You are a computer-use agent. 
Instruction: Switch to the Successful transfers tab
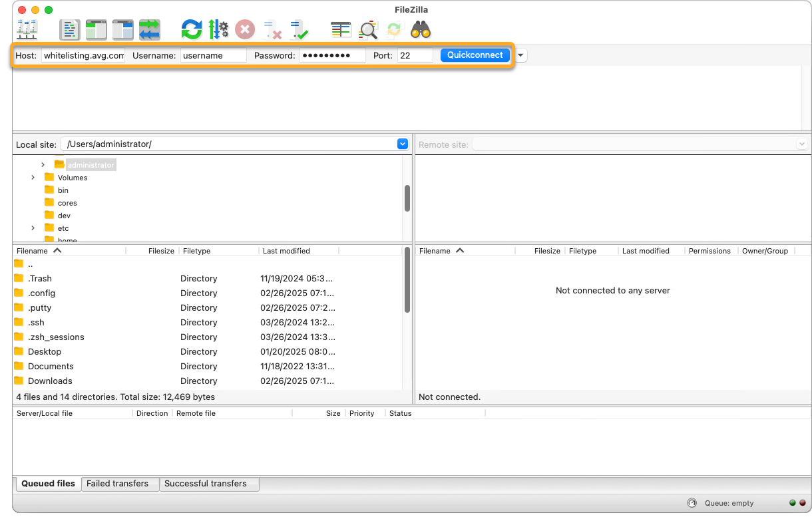(x=206, y=484)
